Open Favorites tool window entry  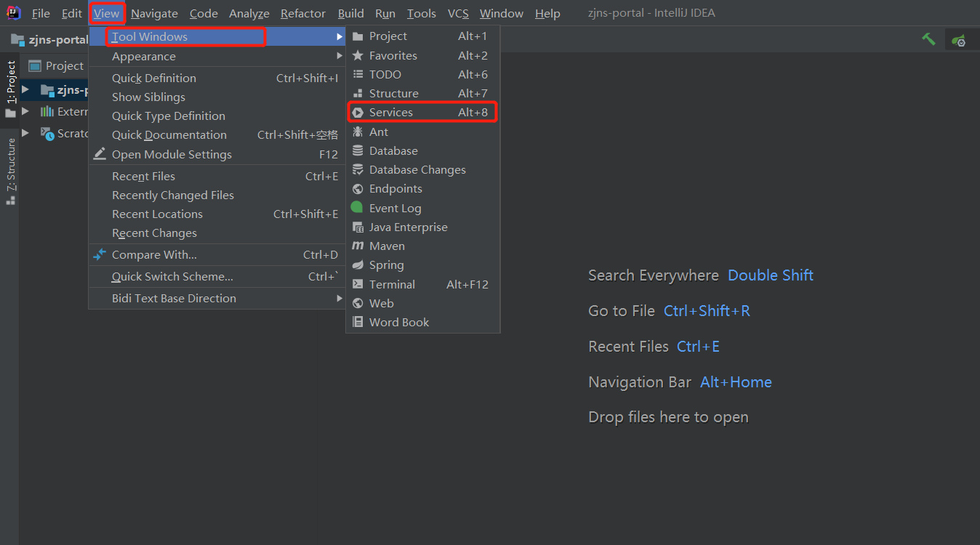pos(422,55)
